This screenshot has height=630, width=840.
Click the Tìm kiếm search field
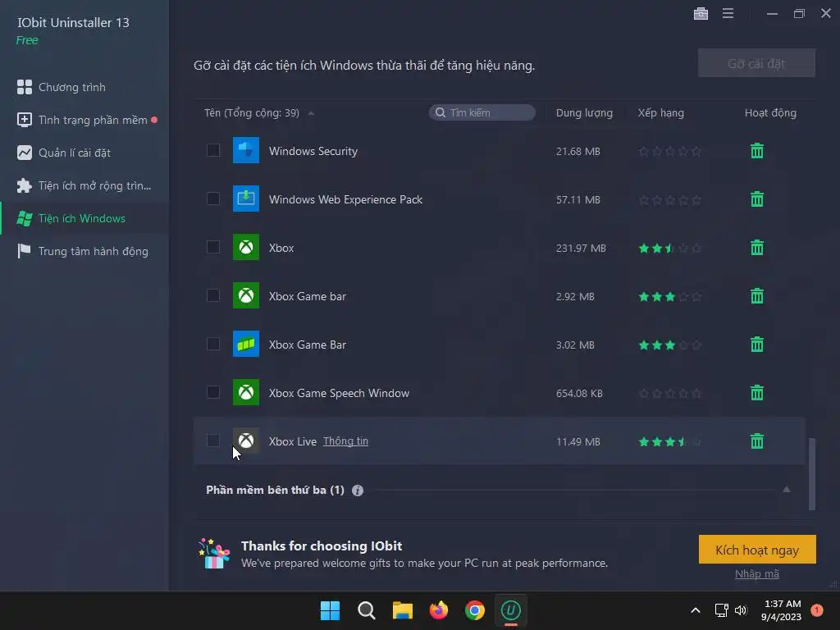482,112
